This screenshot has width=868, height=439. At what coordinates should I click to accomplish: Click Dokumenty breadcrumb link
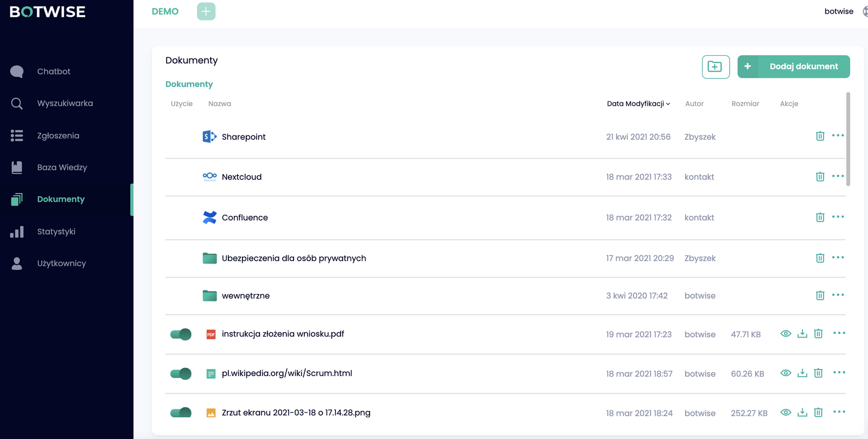point(189,84)
